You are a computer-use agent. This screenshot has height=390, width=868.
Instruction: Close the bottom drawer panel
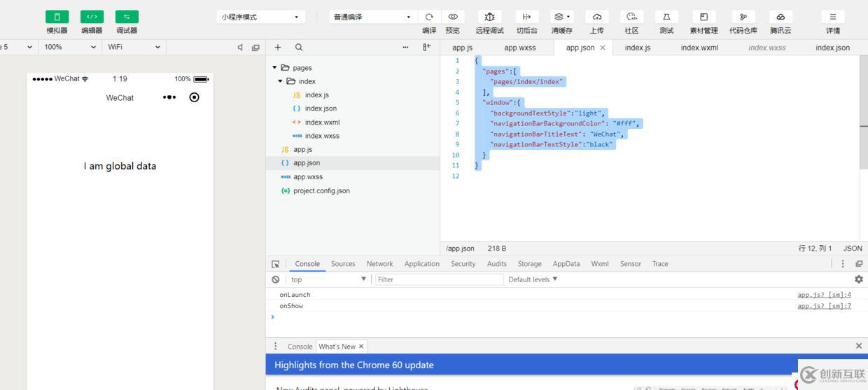point(859,346)
